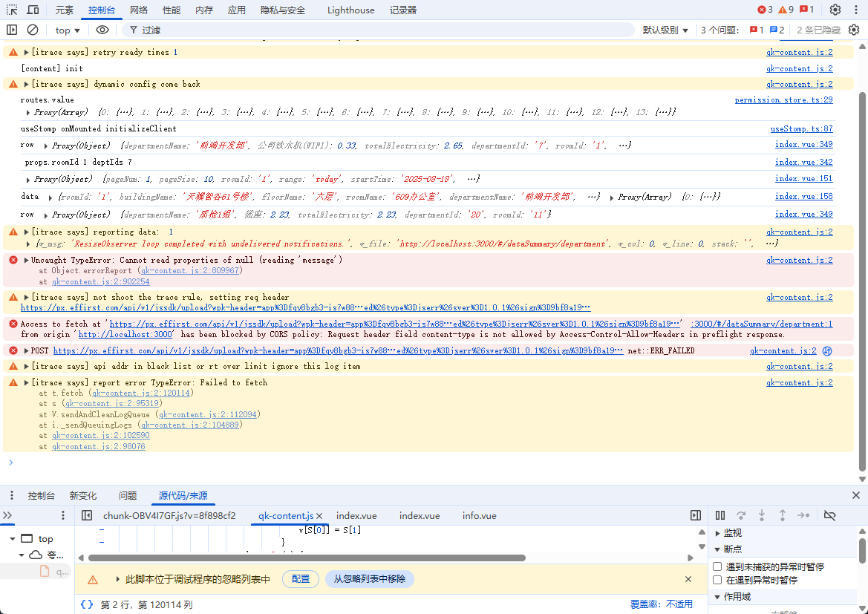
Task: Open the Recorder tab
Action: coord(403,10)
